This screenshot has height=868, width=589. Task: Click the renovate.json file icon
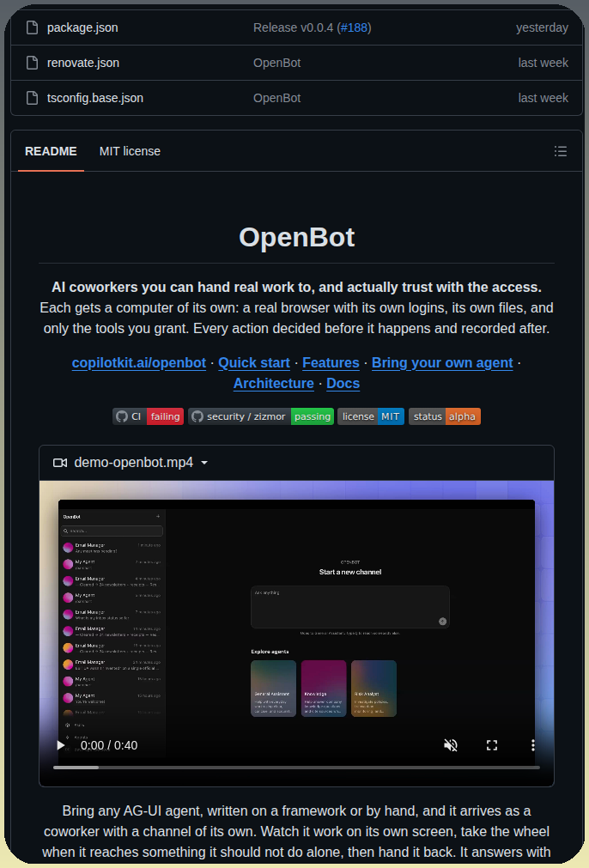click(32, 63)
